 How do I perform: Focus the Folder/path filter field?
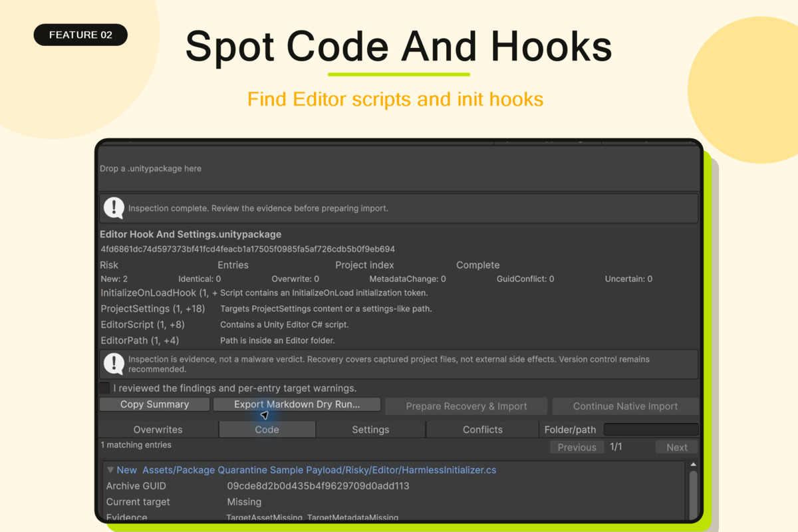[x=651, y=430]
